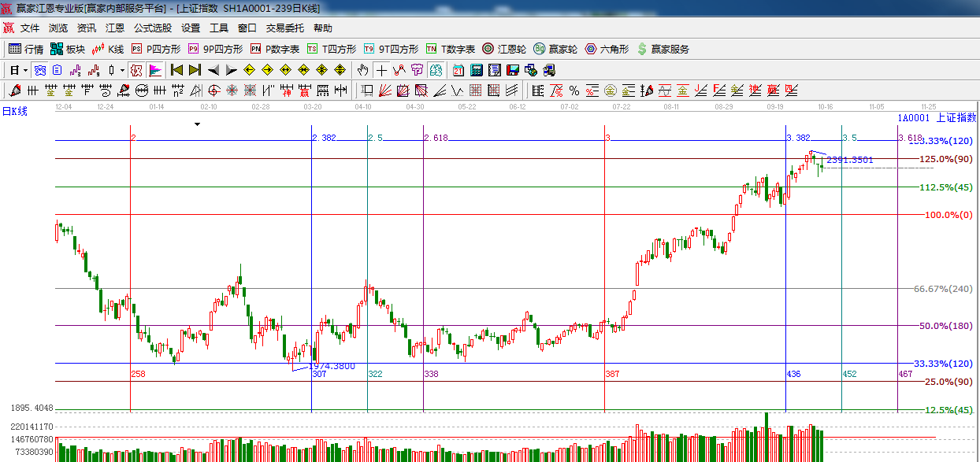
Task: Toggle the 权 price adjustment button
Action: point(135,70)
